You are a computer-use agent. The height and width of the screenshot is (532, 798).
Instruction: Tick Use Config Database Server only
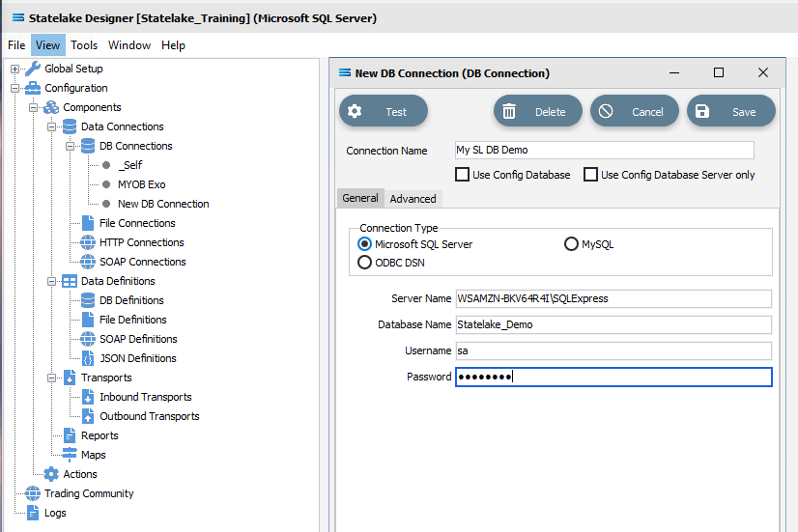click(x=590, y=175)
